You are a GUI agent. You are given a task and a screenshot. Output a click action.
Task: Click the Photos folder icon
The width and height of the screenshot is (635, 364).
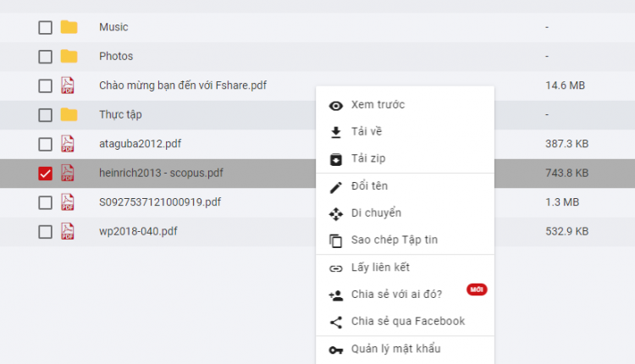click(69, 56)
